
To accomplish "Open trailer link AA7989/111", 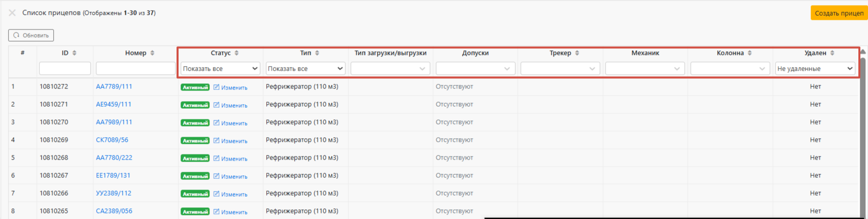I will coord(114,122).
